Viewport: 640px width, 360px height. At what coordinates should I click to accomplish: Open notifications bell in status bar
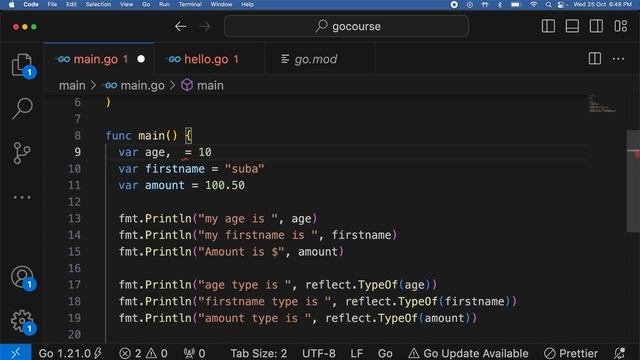pyautogui.click(x=620, y=353)
